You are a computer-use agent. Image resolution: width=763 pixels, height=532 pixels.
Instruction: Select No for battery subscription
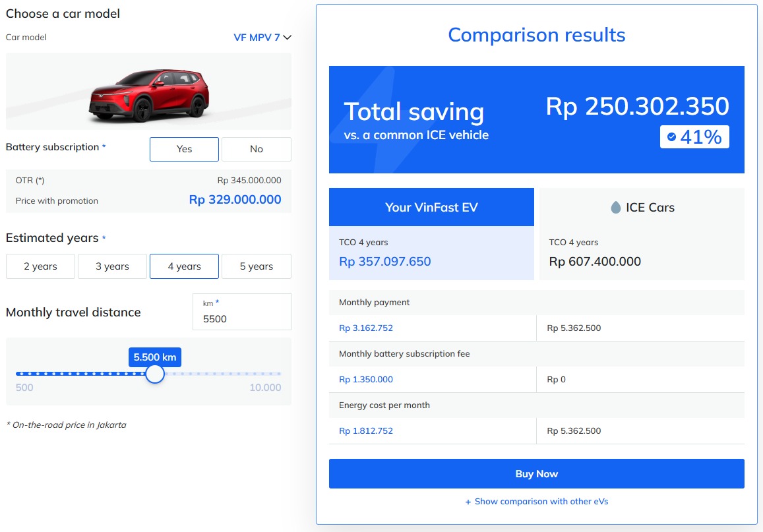257,149
